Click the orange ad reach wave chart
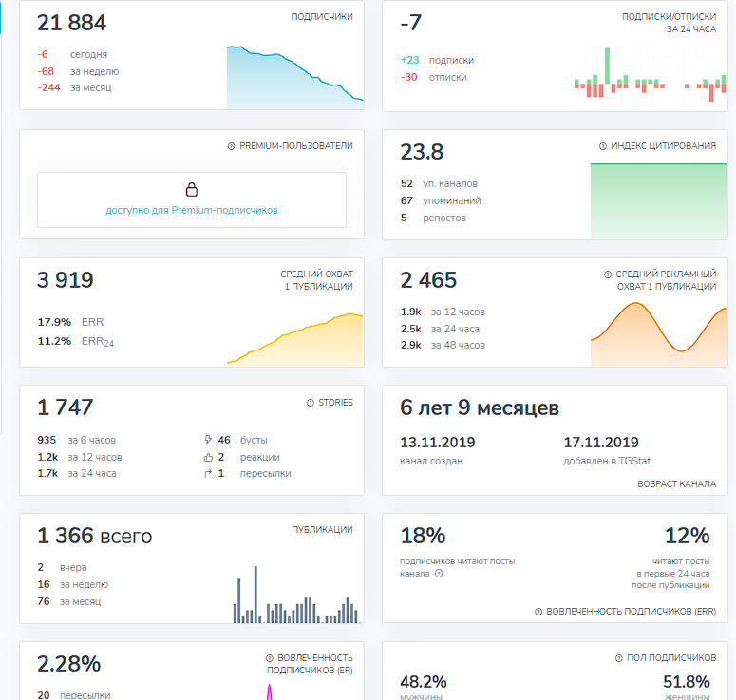Image resolution: width=736 pixels, height=700 pixels. pyautogui.click(x=658, y=334)
